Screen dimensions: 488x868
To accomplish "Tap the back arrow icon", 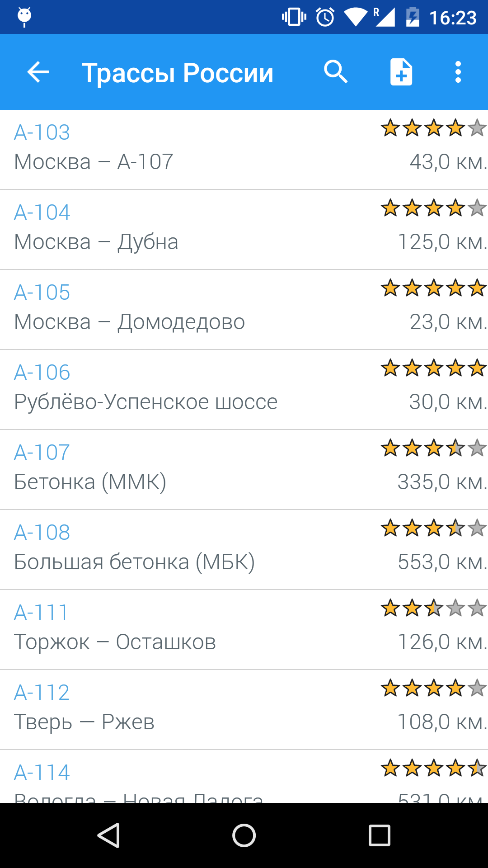I will coord(38,72).
